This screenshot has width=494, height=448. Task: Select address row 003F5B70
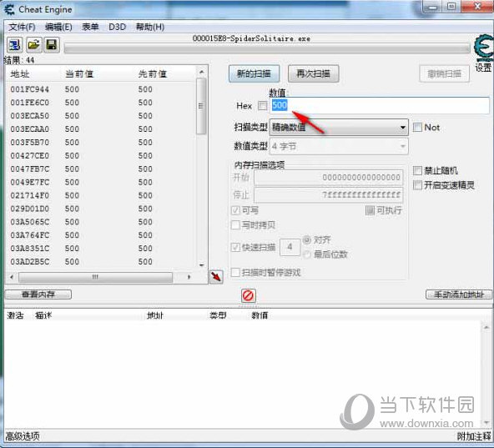pos(101,143)
